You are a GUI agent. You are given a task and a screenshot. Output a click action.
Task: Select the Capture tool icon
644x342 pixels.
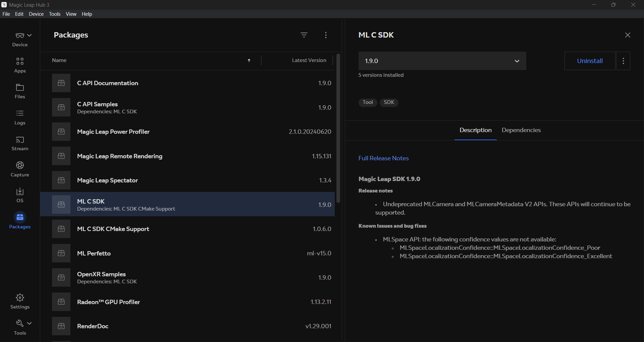tap(19, 169)
